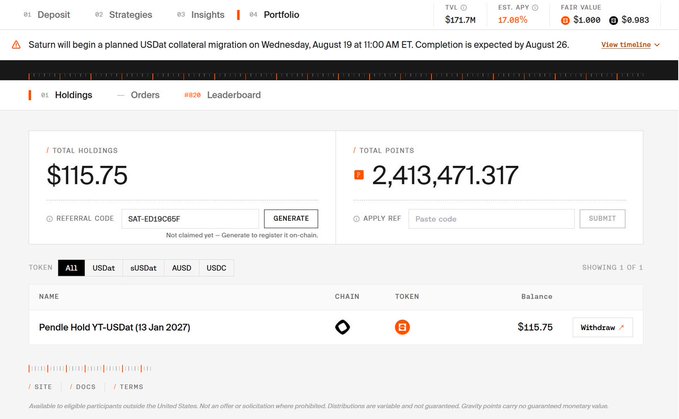The height and width of the screenshot is (419, 679).
Task: Click the EST. APY info icon
Action: pyautogui.click(x=535, y=7)
